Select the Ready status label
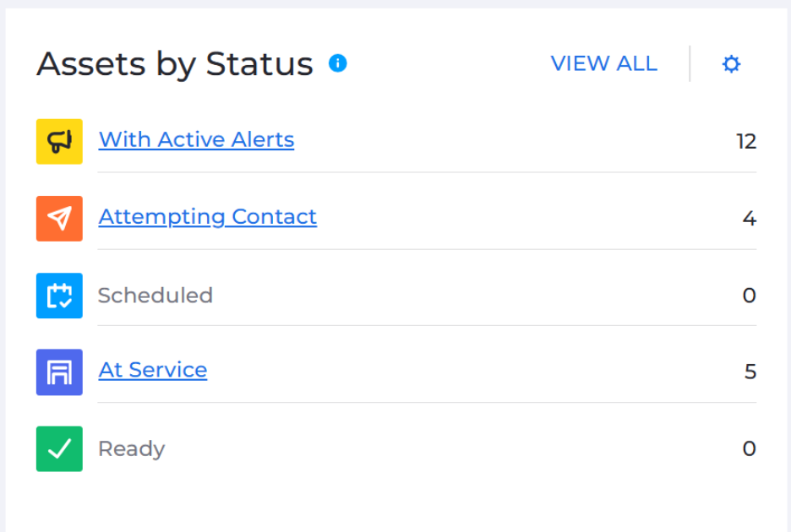The height and width of the screenshot is (532, 791). (132, 448)
